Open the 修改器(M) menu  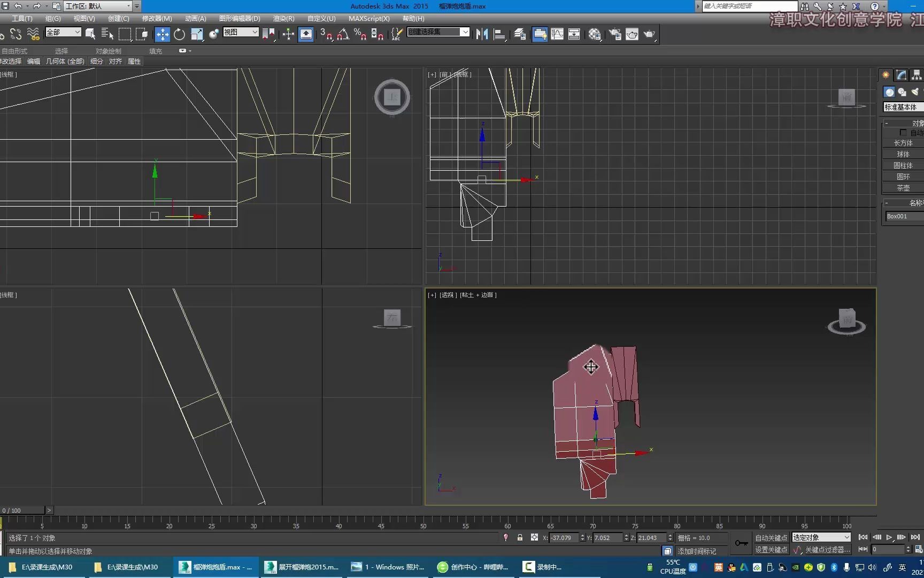[157, 18]
